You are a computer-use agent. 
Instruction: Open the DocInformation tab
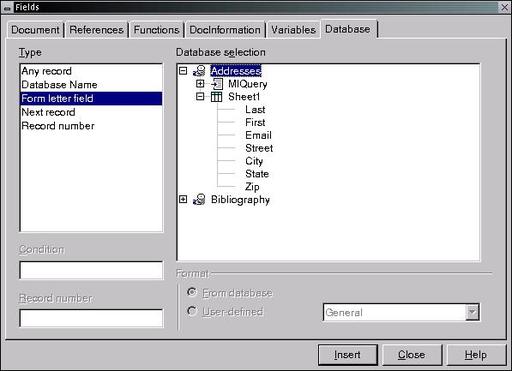(x=225, y=30)
